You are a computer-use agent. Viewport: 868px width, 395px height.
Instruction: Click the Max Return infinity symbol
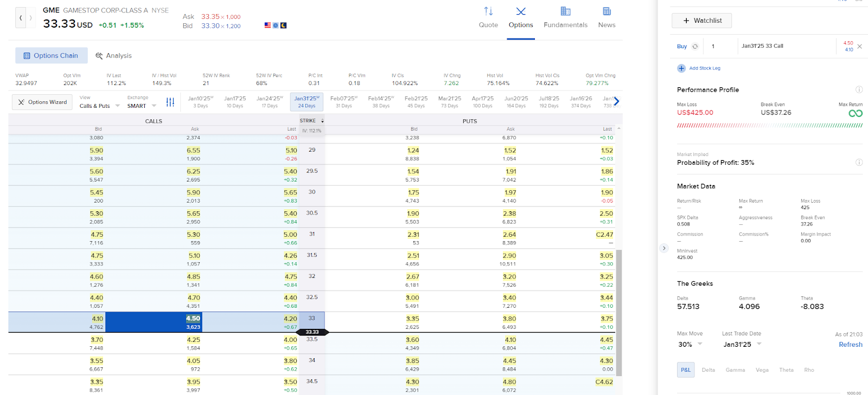click(856, 113)
